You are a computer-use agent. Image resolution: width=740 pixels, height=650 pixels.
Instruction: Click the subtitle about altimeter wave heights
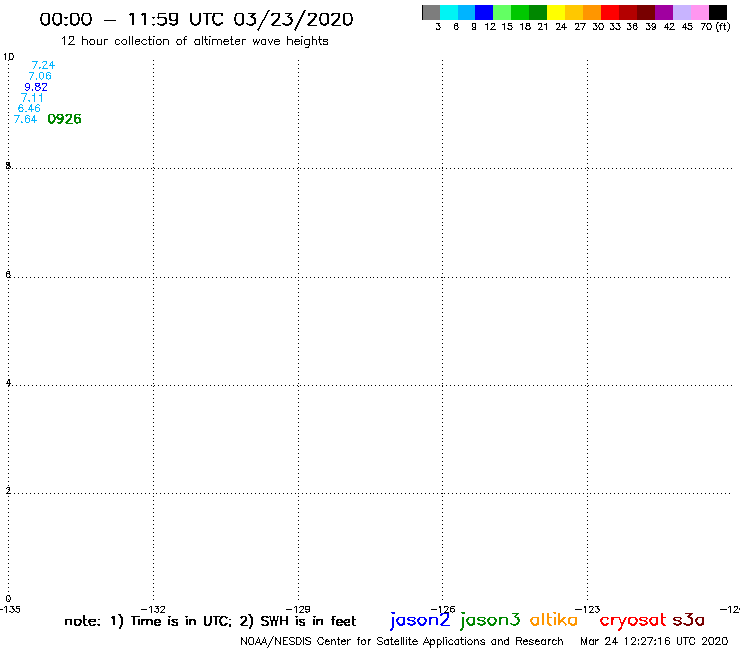click(x=194, y=41)
